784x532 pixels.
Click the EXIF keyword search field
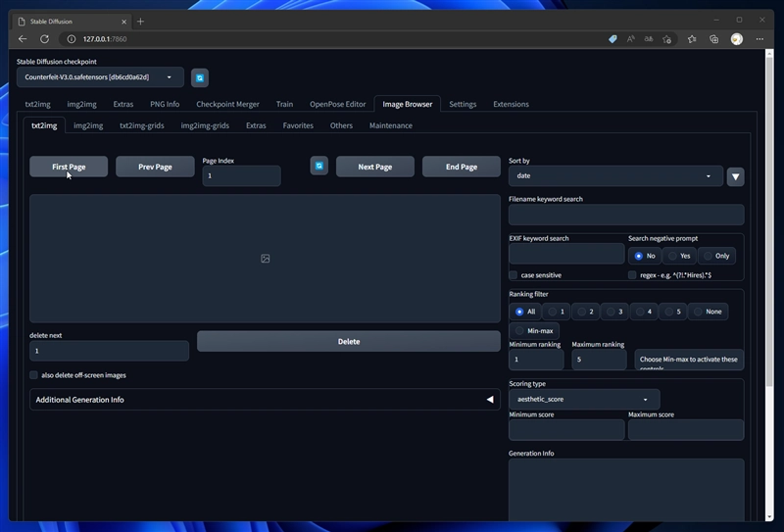pyautogui.click(x=566, y=254)
